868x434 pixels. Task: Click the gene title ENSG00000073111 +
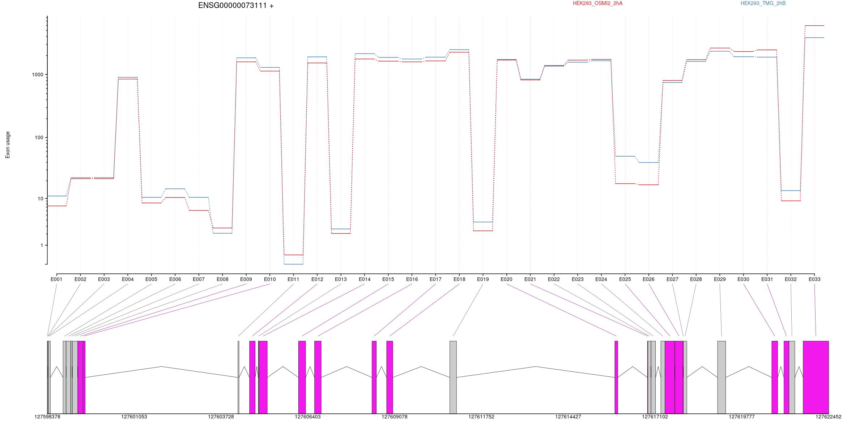[x=236, y=5]
